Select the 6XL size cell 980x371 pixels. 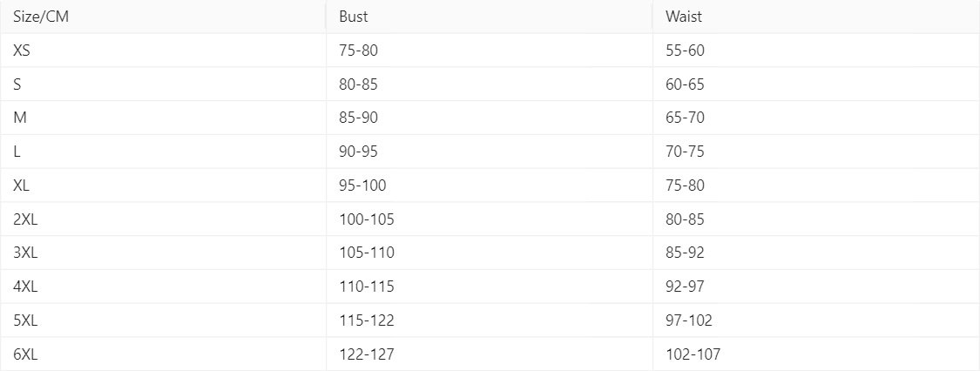tap(27, 354)
